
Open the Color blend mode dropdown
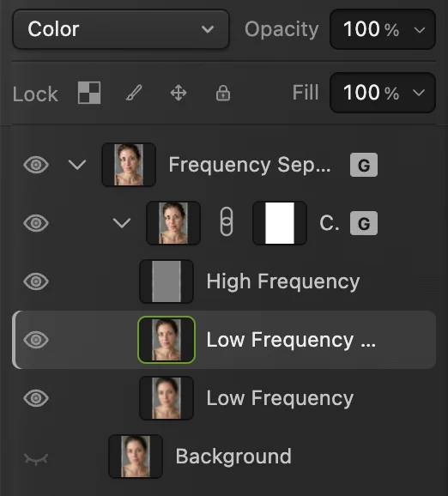tap(120, 29)
